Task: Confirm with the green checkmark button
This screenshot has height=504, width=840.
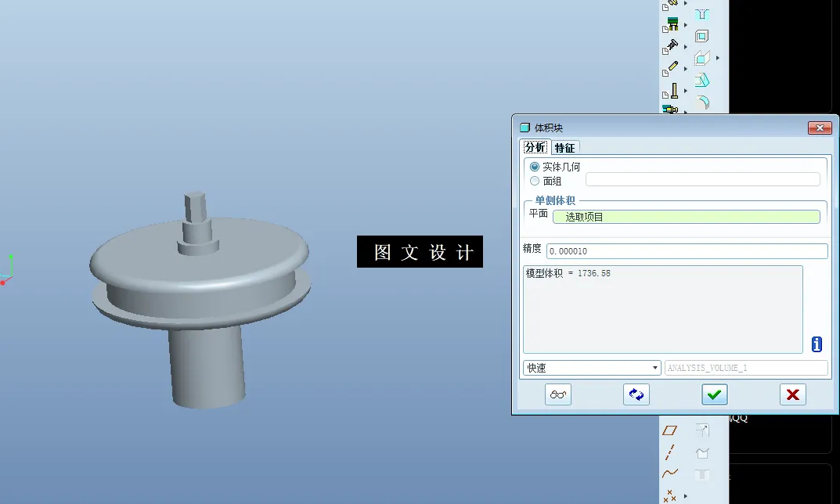Action: pyautogui.click(x=714, y=394)
